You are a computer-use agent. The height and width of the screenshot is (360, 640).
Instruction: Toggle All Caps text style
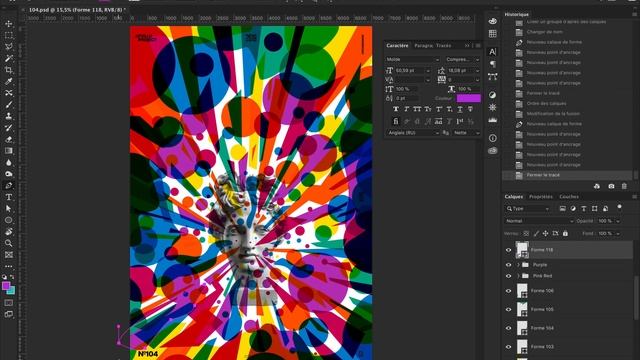coord(417,109)
